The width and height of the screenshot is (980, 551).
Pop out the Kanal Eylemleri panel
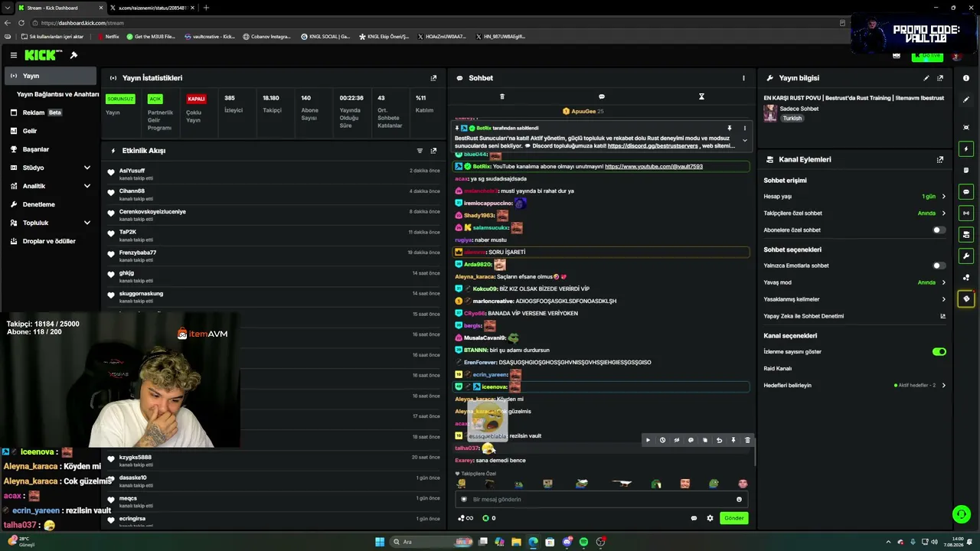[940, 160]
